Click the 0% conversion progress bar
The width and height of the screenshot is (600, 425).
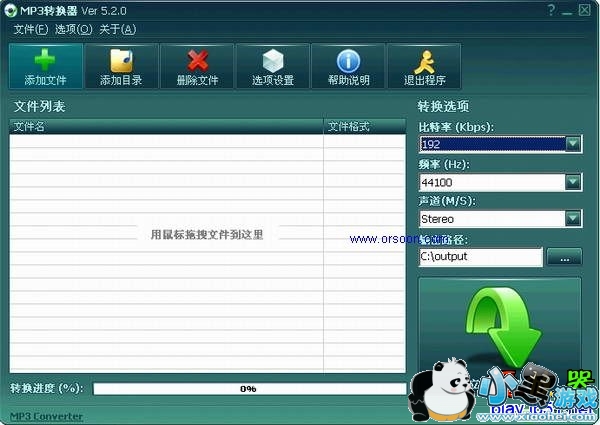[x=249, y=389]
